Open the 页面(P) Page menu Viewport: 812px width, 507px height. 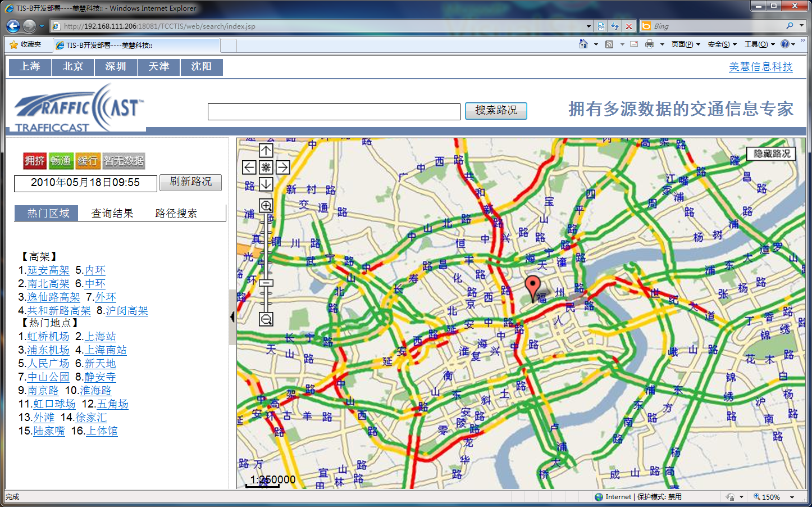click(686, 44)
